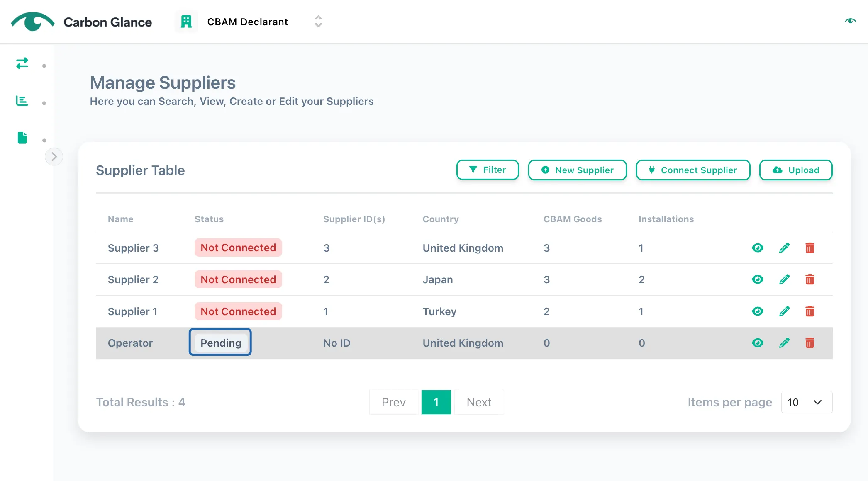The image size is (868, 481).
Task: Open the Filter options
Action: click(x=488, y=170)
